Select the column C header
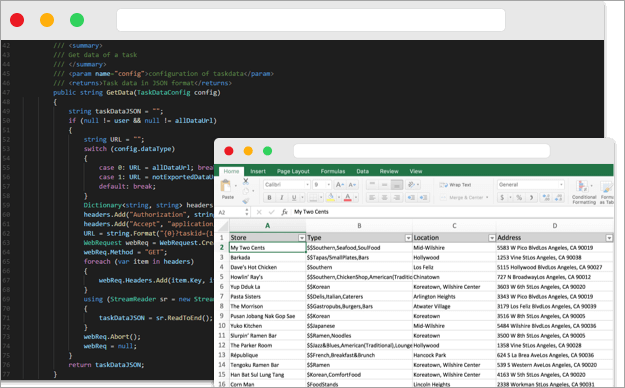This screenshot has width=625, height=388. pyautogui.click(x=454, y=226)
